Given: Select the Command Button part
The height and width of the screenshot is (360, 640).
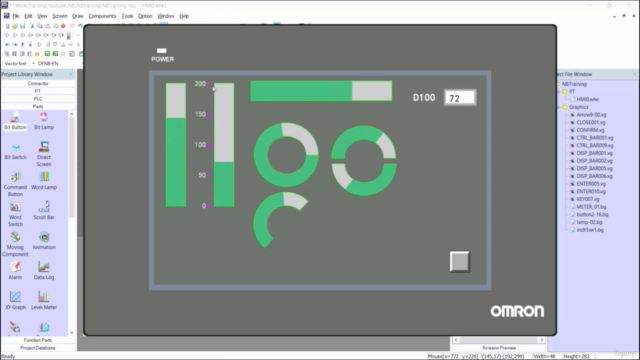Looking at the screenshot, I should click(x=15, y=184).
